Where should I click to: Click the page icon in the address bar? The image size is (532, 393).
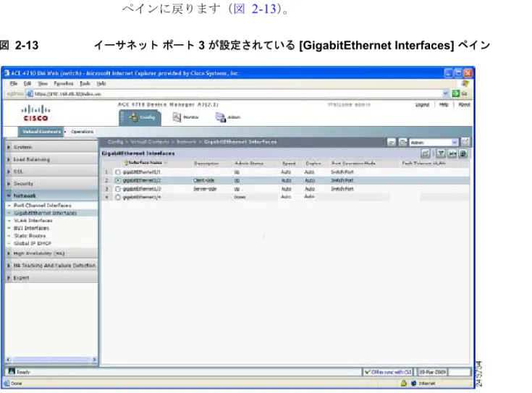tap(30, 93)
